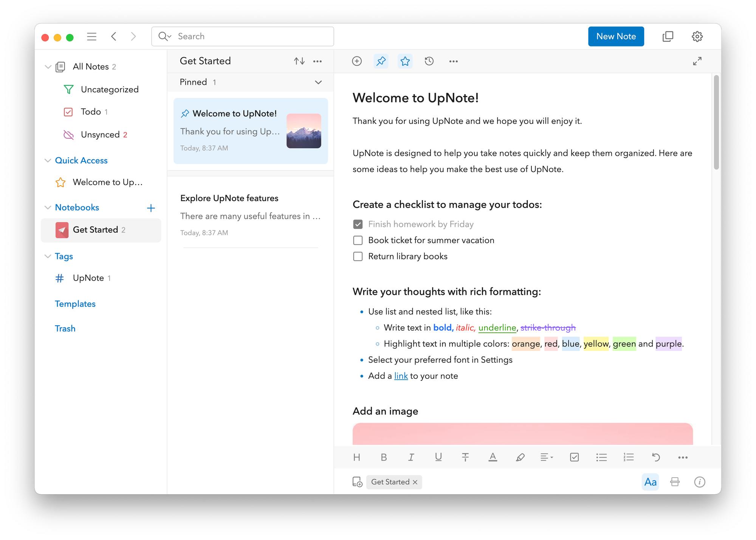
Task: Collapse the Pinned section chevron
Action: click(318, 82)
